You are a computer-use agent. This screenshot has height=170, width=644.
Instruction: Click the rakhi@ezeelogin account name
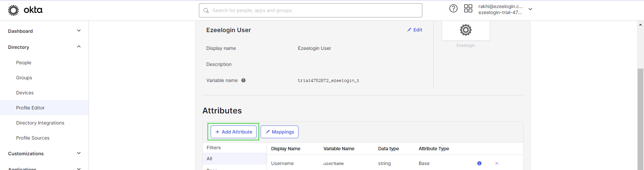pos(500,6)
